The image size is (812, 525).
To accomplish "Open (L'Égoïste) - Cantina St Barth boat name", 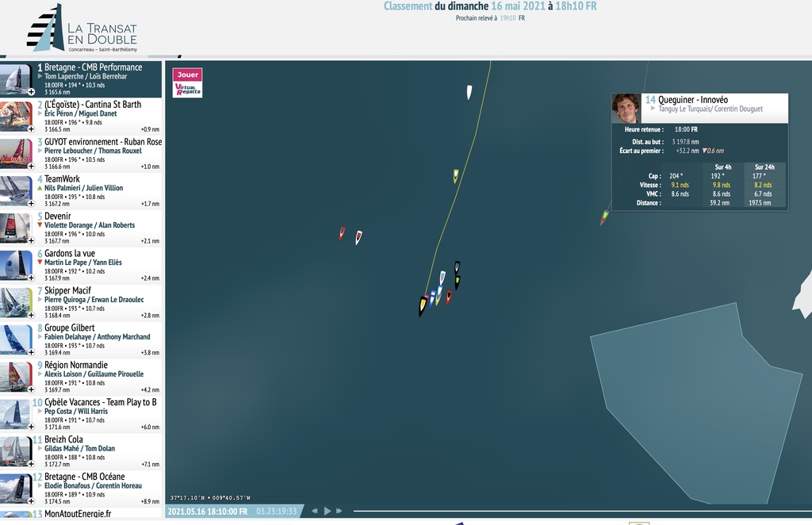I will 93,105.
